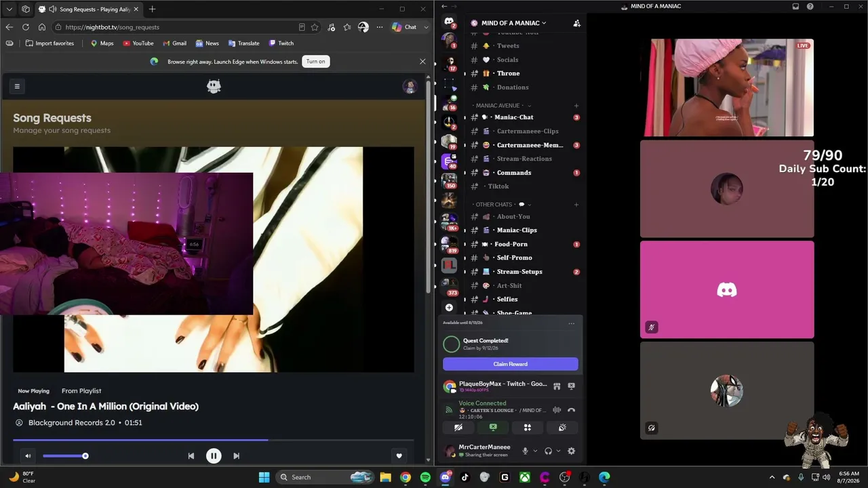Open Discord activities launcher
Viewport: 868px width, 488px height.
tap(527, 428)
